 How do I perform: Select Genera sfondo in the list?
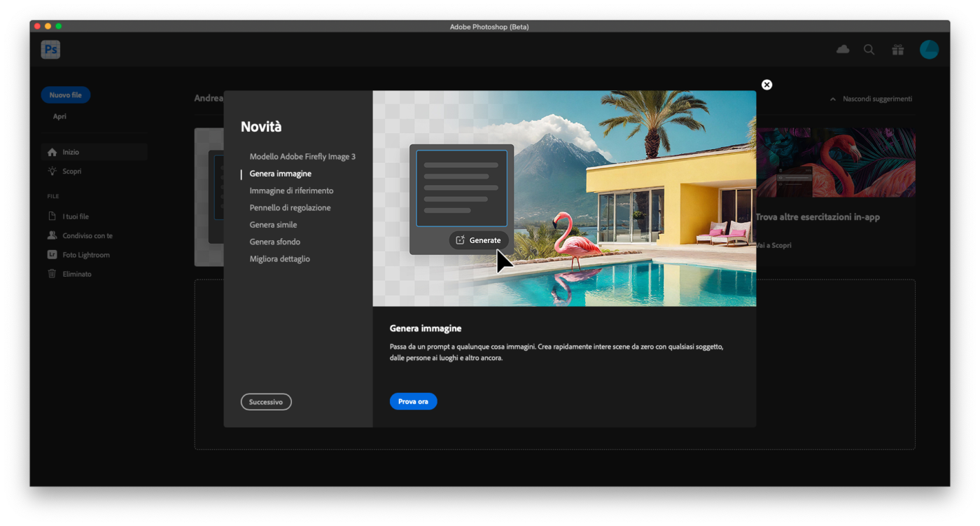tap(274, 242)
